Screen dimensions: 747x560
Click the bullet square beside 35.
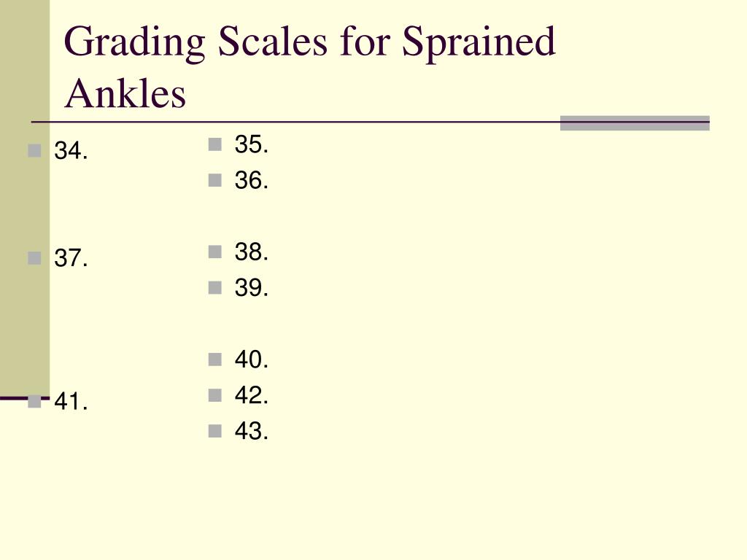(x=215, y=144)
